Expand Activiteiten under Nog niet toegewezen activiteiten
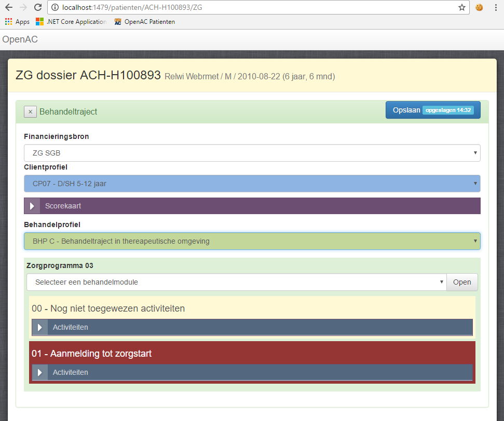 (39, 327)
